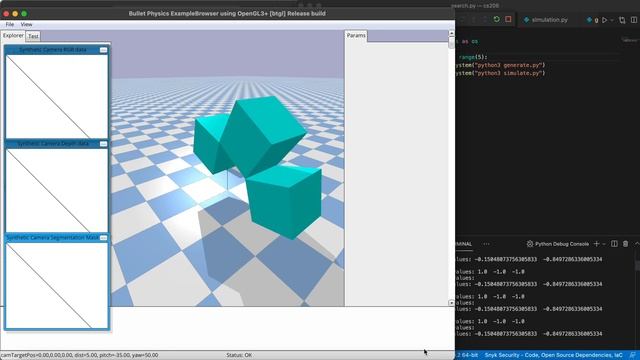640x360 pixels.
Task: Click the Segmentation Mask preview image
Action: click(x=57, y=285)
